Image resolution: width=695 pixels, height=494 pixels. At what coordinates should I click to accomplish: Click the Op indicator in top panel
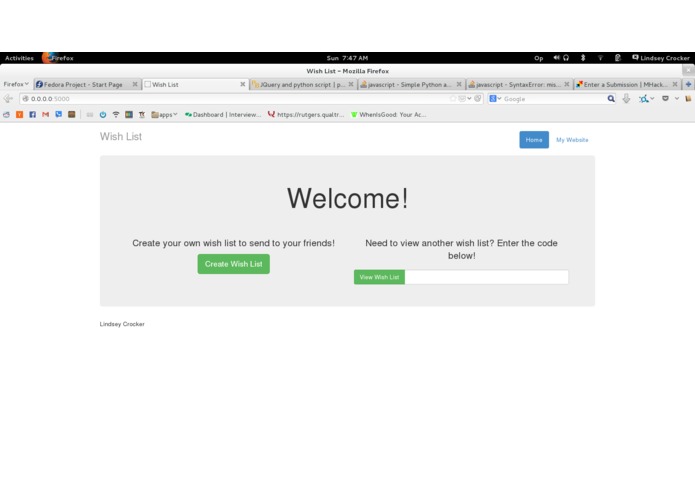pos(539,58)
